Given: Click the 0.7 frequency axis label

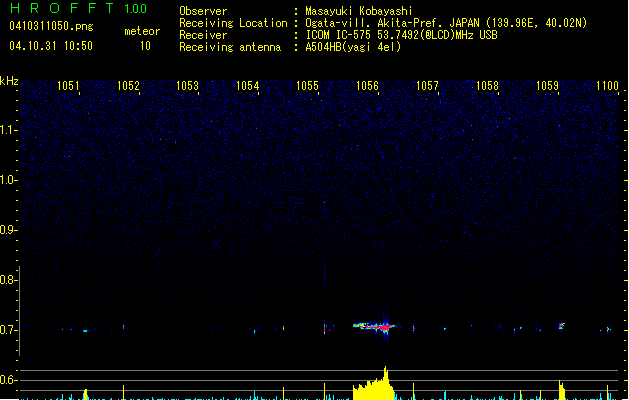Looking at the screenshot, I should (9, 330).
